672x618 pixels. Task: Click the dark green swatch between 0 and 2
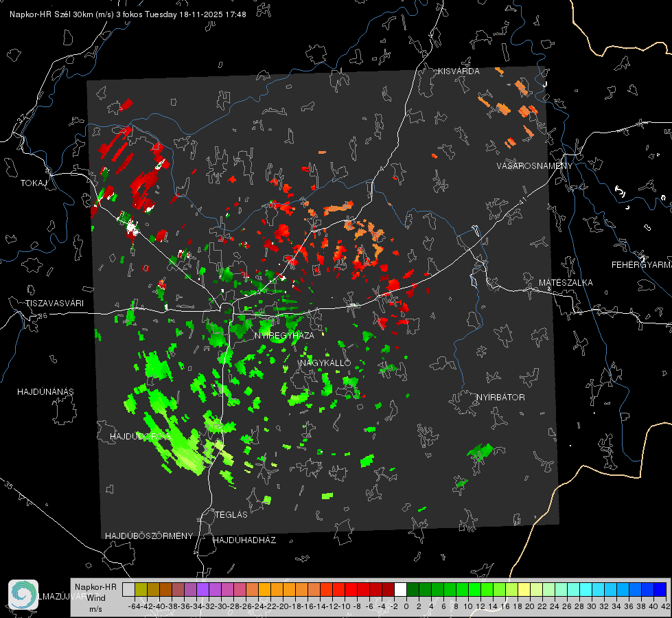click(413, 589)
